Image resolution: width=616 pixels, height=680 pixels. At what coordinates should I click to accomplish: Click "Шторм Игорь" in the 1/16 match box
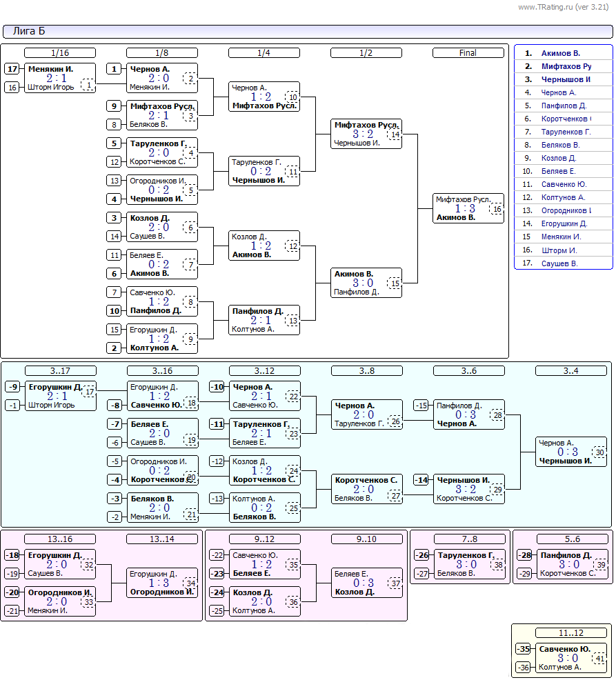click(x=51, y=87)
